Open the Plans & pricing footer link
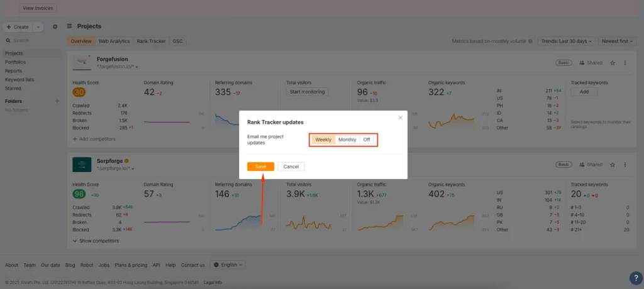This screenshot has height=289, width=644. [x=131, y=265]
